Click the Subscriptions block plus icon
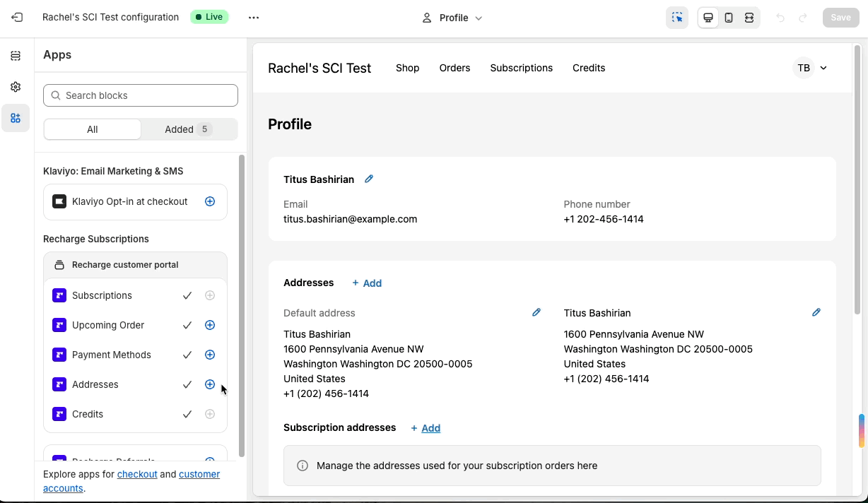 (x=210, y=295)
